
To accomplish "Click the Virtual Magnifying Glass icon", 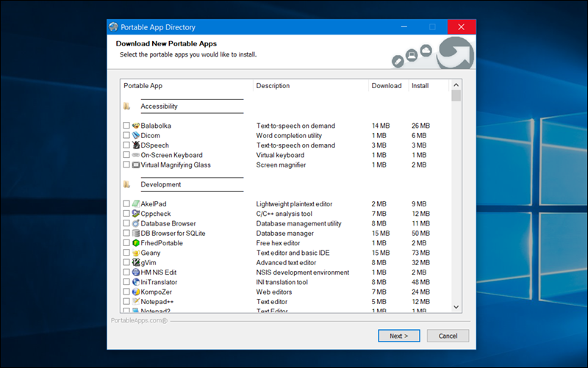I will (x=136, y=165).
